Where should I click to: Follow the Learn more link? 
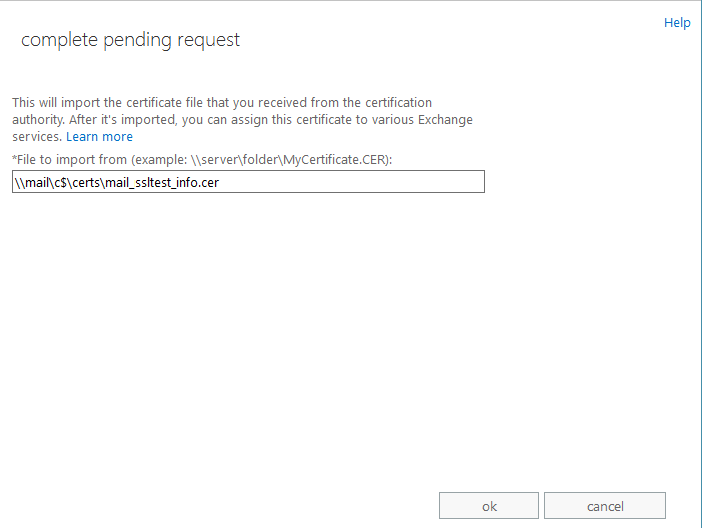point(99,137)
